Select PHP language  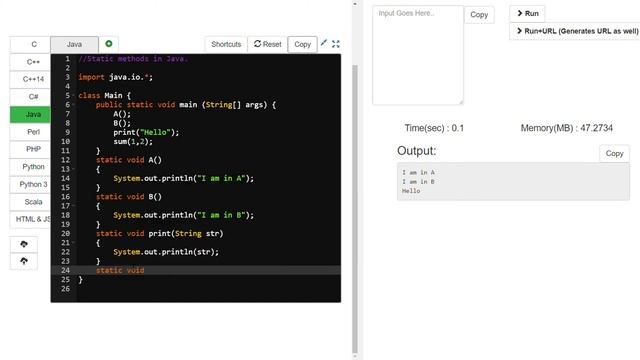(x=33, y=149)
